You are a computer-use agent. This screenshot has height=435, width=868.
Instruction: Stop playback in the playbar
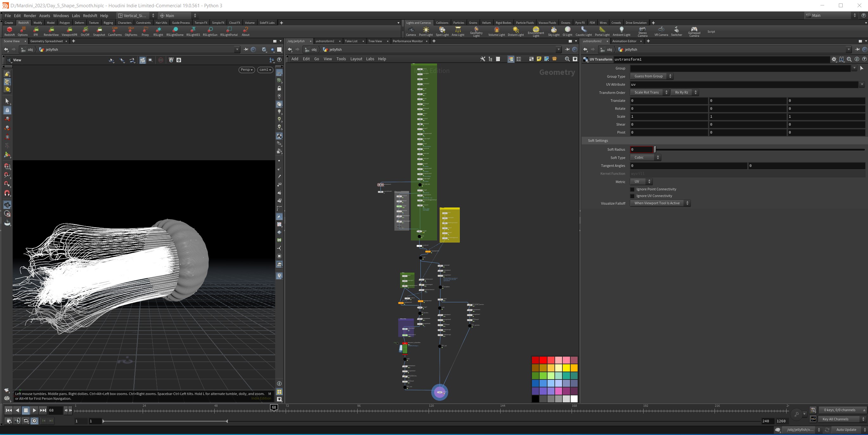26,410
